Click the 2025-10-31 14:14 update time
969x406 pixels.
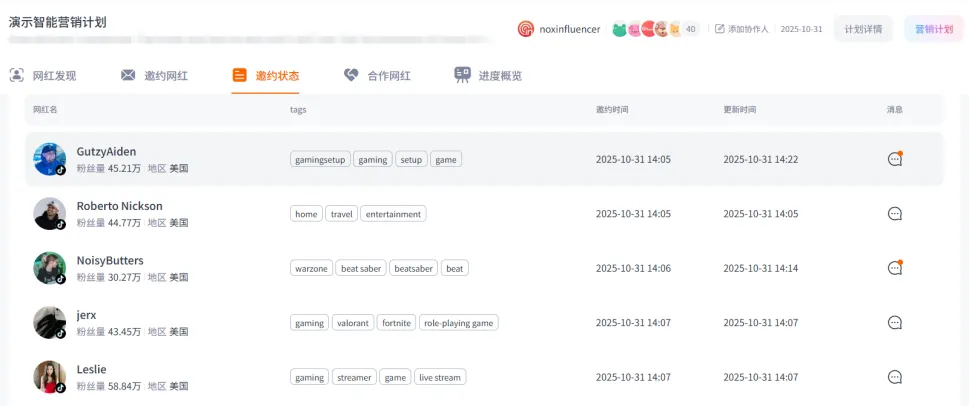(761, 268)
